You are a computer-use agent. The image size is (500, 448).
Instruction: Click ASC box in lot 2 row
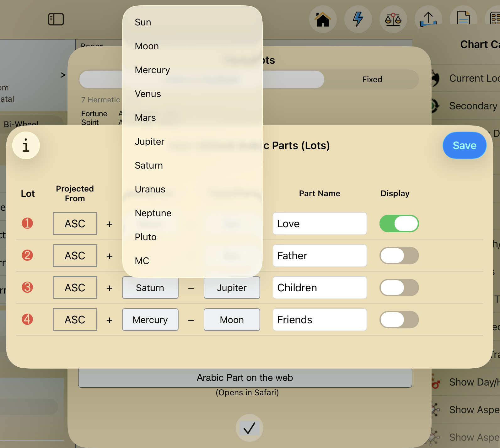[x=75, y=256]
